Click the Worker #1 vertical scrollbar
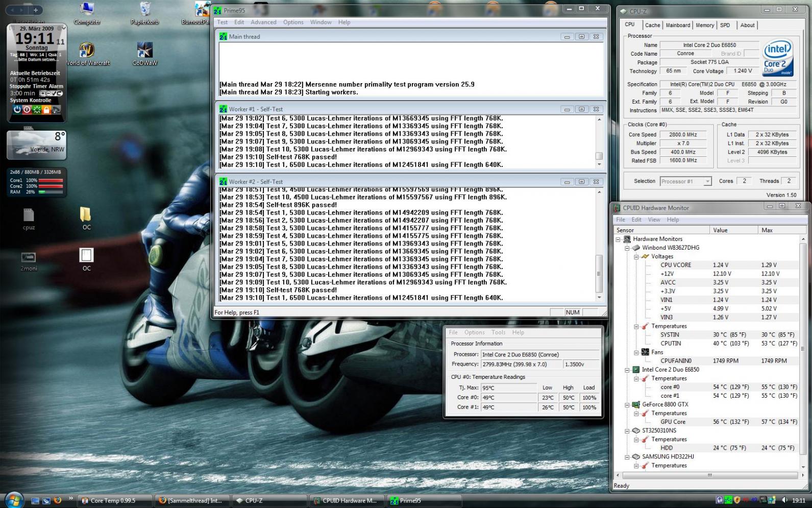 (x=599, y=141)
